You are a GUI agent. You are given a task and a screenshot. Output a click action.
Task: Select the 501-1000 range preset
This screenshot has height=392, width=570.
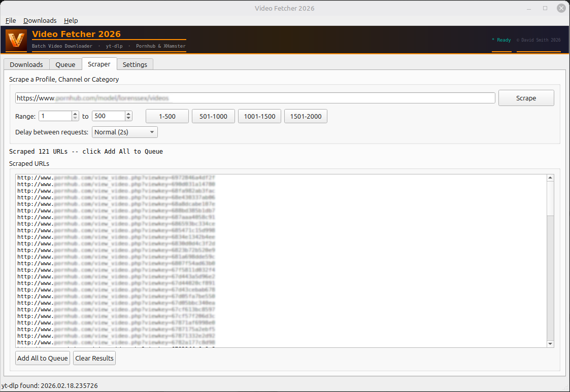point(213,116)
